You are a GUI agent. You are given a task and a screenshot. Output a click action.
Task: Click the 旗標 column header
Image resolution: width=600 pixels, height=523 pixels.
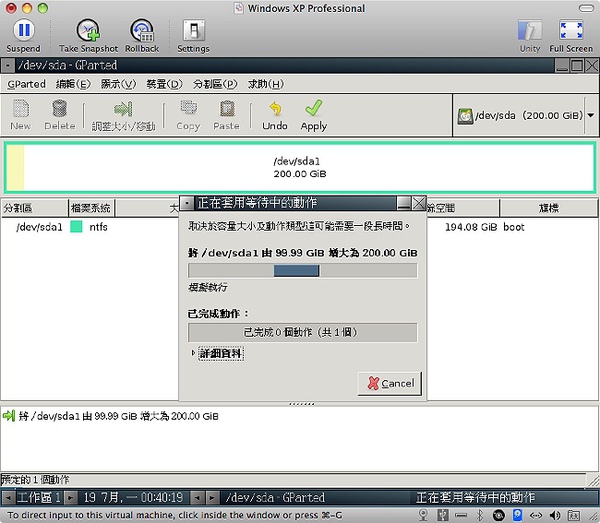pyautogui.click(x=549, y=208)
